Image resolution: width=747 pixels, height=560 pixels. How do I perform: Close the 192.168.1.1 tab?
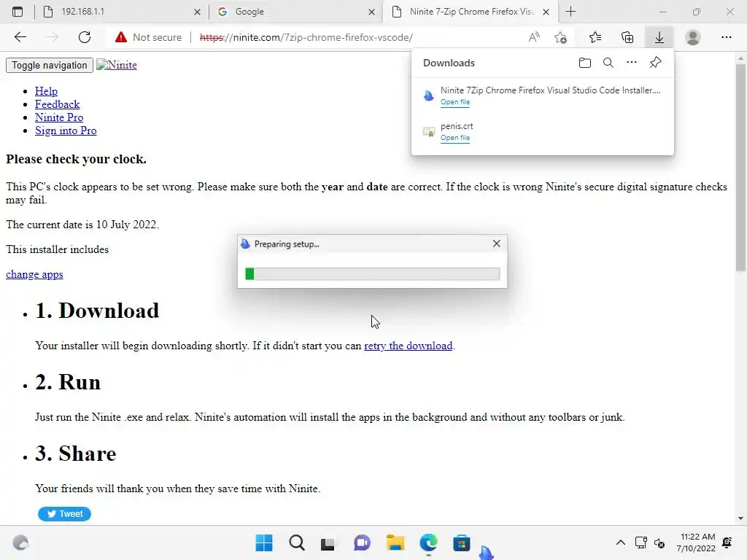tap(197, 12)
